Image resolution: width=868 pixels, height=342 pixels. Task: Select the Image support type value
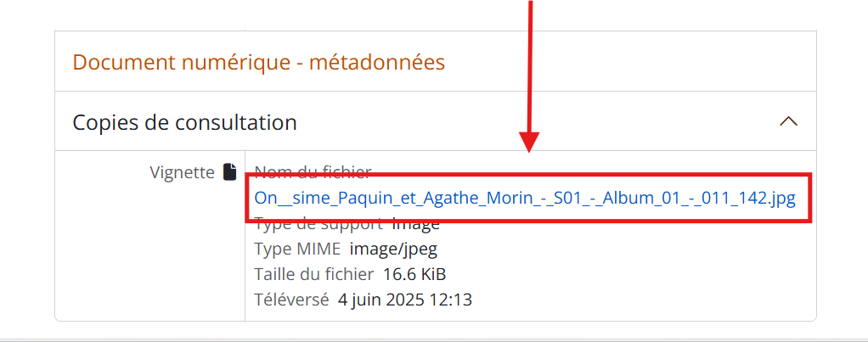(x=415, y=225)
